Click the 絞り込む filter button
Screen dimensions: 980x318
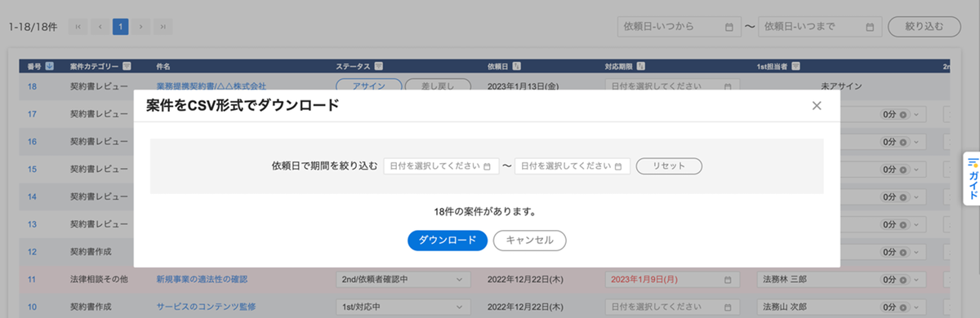[x=924, y=26]
